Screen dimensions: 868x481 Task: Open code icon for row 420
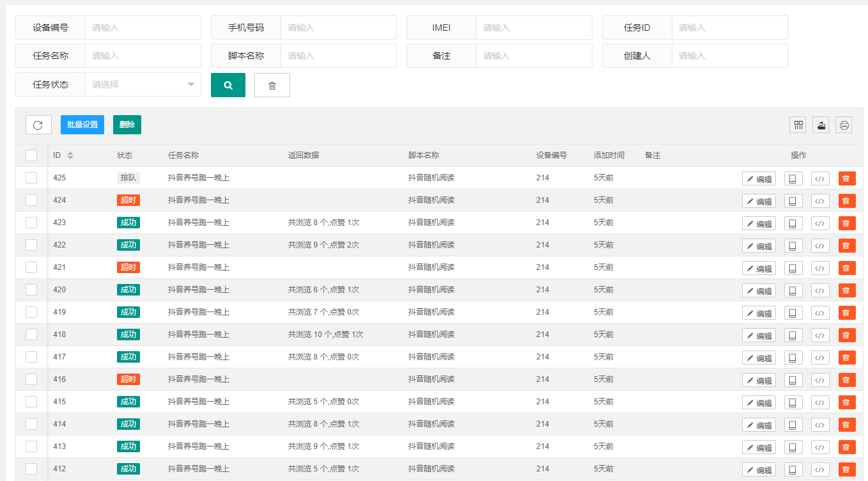pyautogui.click(x=820, y=290)
